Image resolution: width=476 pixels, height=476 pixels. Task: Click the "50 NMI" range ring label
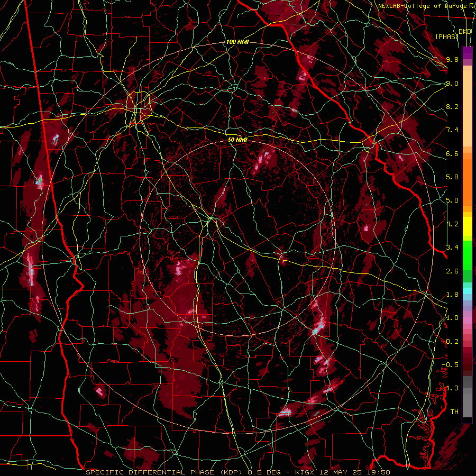click(237, 140)
